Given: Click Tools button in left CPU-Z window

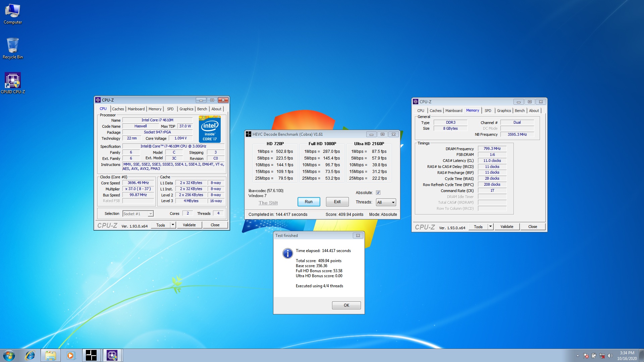Looking at the screenshot, I should click(161, 225).
